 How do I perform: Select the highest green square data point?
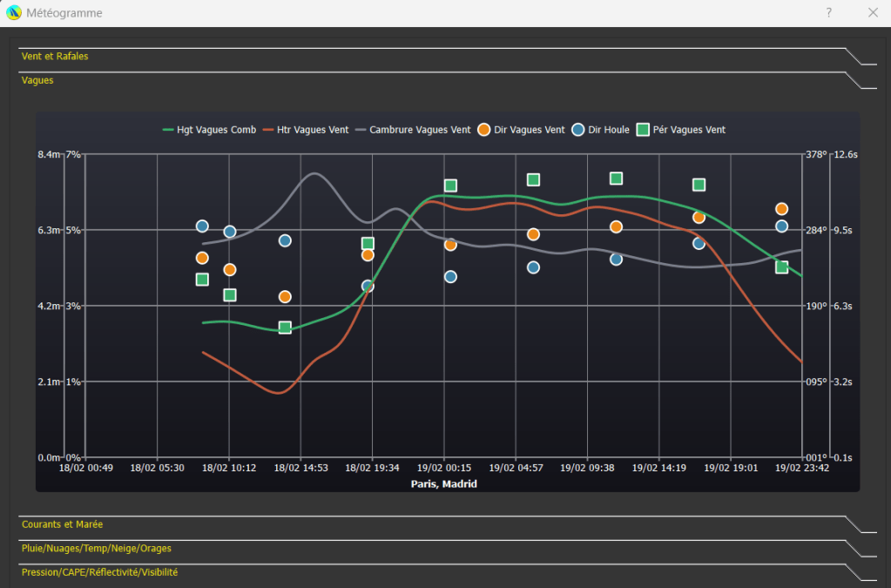[616, 179]
